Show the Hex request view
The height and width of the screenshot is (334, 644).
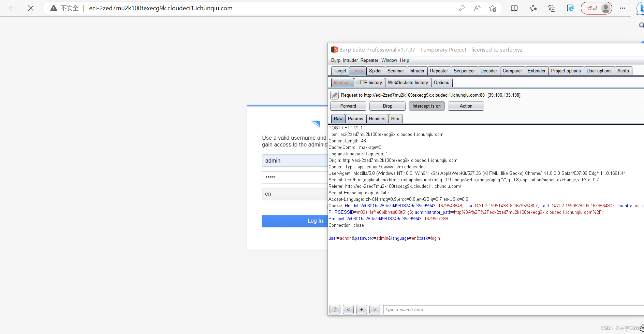(x=395, y=119)
